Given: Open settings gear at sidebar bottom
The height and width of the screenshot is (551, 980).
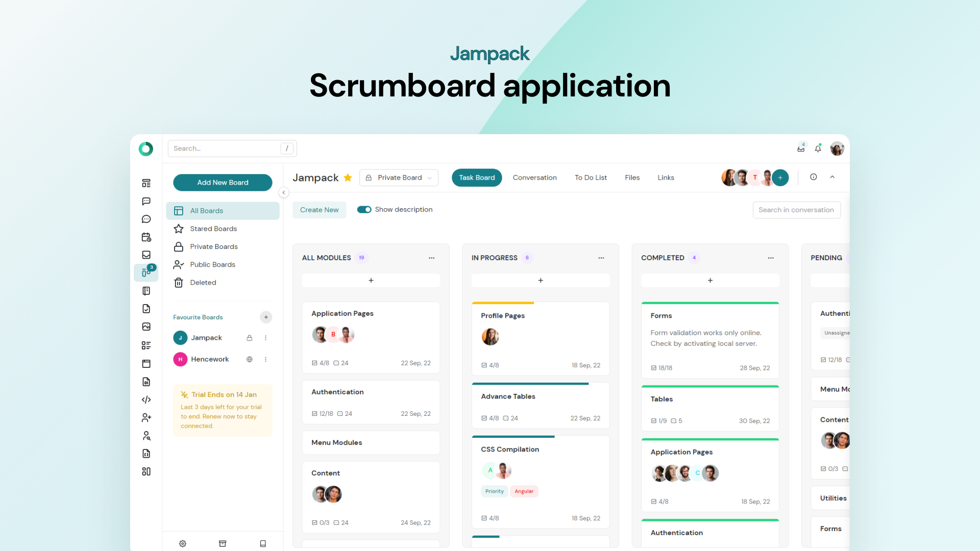Looking at the screenshot, I should point(183,543).
